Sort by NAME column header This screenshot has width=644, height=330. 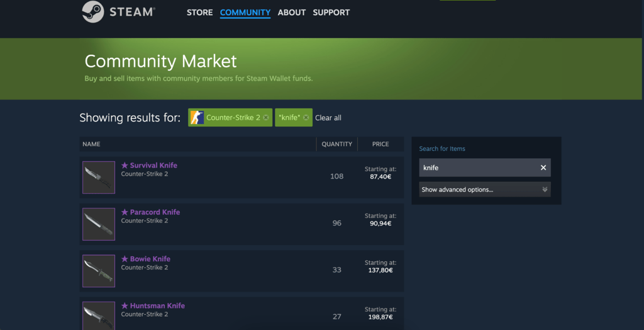pos(91,144)
